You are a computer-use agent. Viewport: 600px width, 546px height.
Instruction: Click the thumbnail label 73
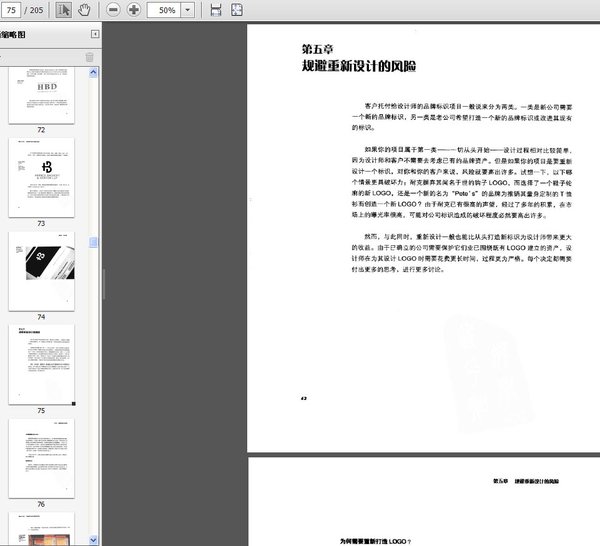click(41, 223)
